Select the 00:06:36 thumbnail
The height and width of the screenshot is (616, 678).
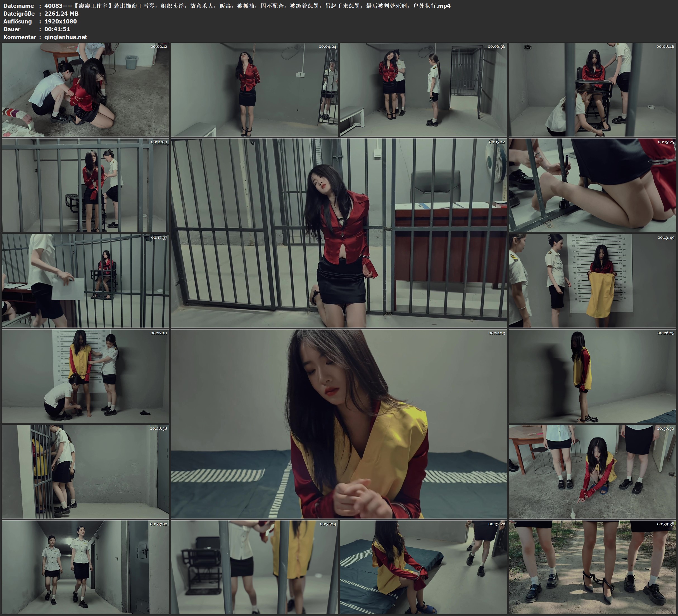pos(423,89)
